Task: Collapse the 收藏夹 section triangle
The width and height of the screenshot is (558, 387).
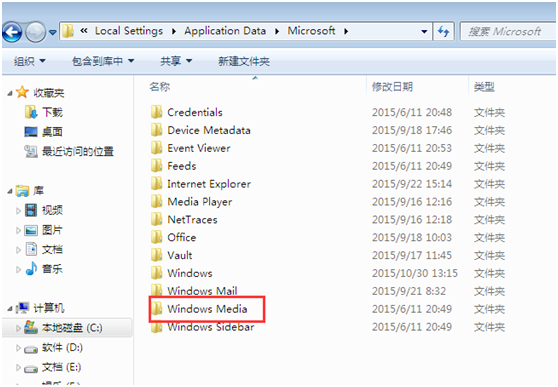Action: coord(10,94)
